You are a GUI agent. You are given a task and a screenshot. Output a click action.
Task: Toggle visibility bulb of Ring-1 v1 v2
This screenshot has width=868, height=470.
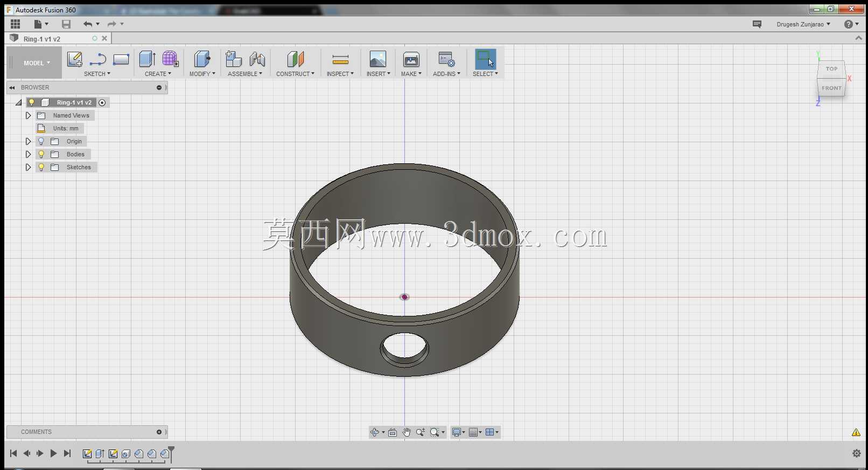pos(32,102)
